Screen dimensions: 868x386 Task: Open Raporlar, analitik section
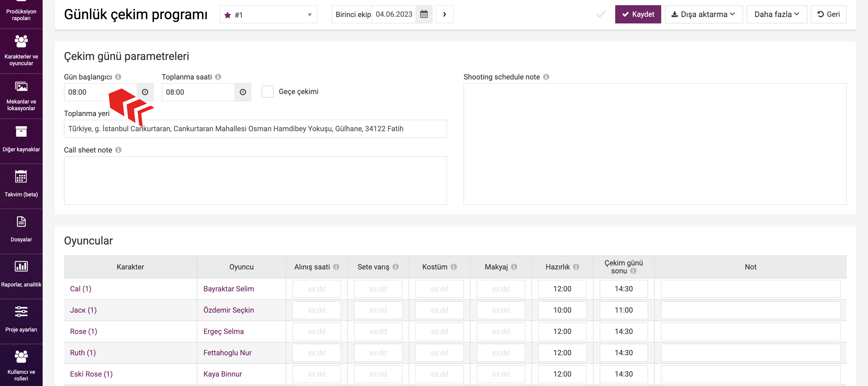pos(21,276)
